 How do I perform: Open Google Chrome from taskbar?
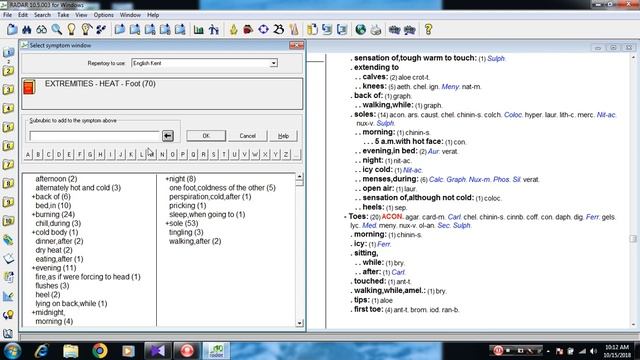click(100, 351)
